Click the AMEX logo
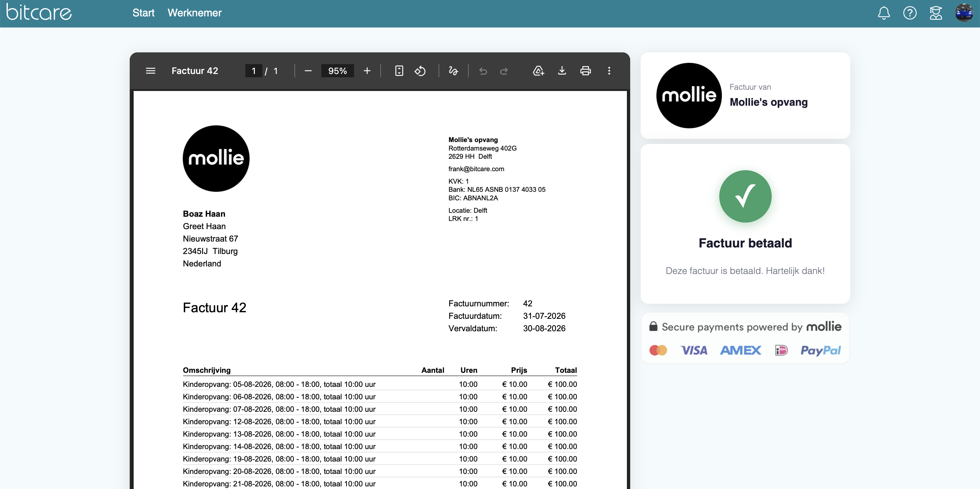Viewport: 980px width, 489px height. coord(740,350)
